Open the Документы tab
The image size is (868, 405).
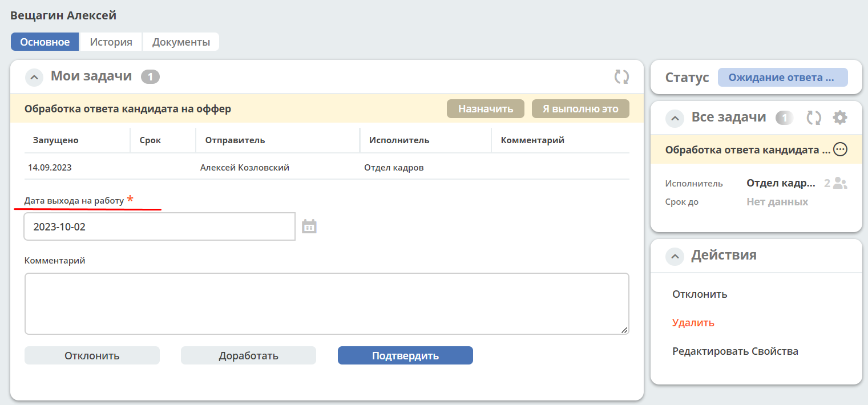(181, 42)
